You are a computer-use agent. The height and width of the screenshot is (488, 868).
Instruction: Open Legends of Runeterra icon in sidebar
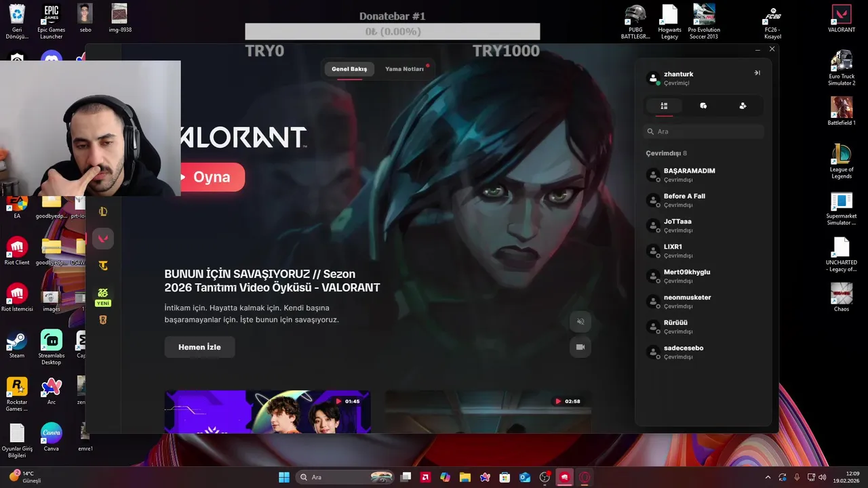(103, 320)
